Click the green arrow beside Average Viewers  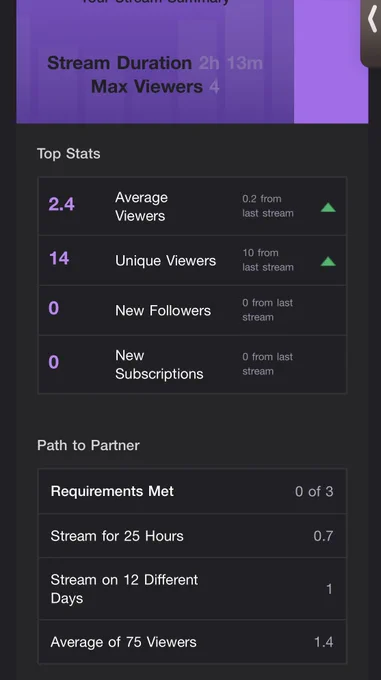(328, 207)
